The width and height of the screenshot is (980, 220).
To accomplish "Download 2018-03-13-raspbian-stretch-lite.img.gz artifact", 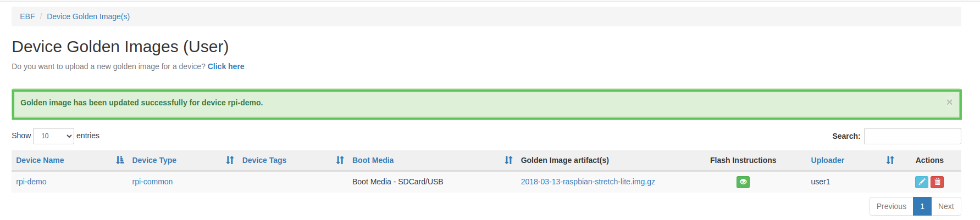I will 588,182.
